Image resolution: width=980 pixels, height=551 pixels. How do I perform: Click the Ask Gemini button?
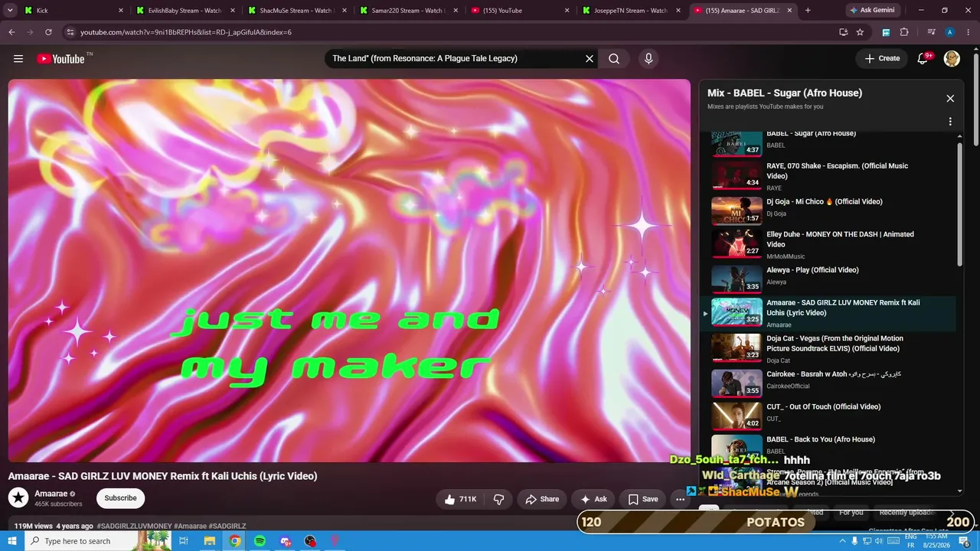pos(872,11)
